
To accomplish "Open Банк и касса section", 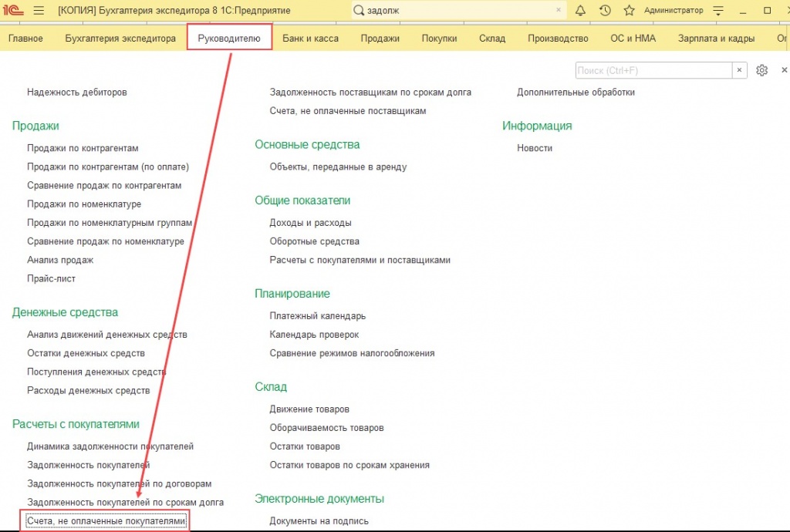I will 310,39.
